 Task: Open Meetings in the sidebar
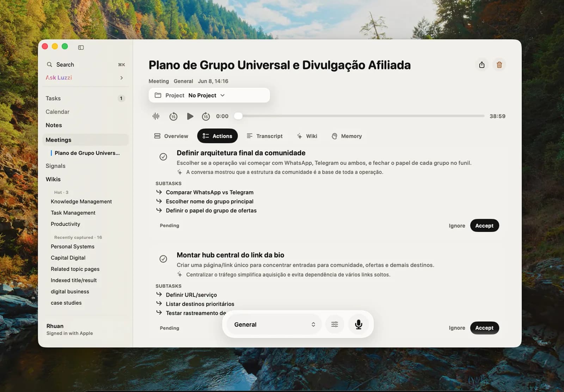85,140
